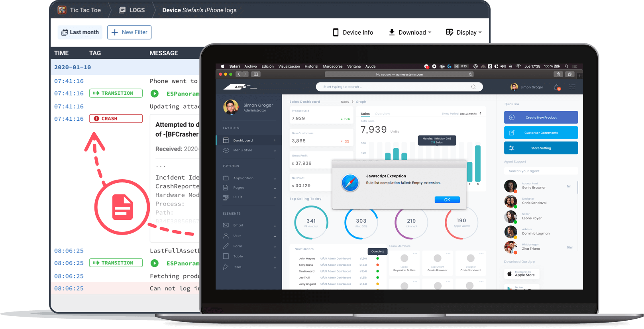
Task: Open Device Info in the log viewer
Action: [353, 33]
